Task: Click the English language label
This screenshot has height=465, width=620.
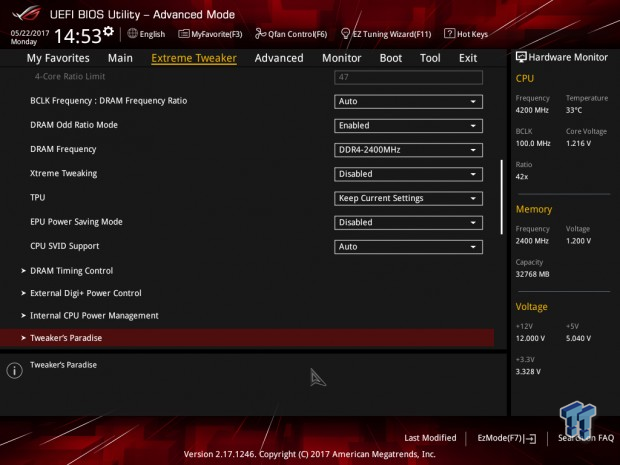Action: click(152, 34)
